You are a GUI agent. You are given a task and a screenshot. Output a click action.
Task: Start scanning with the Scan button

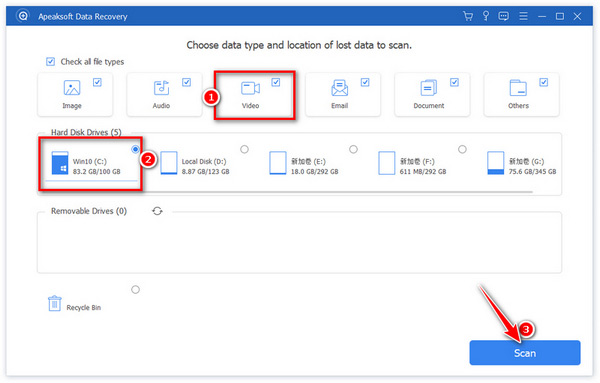pyautogui.click(x=525, y=353)
